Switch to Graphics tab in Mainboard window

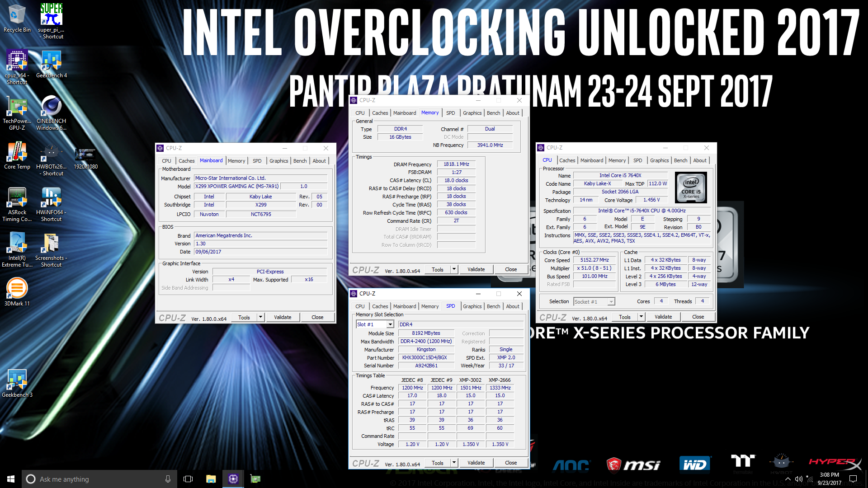(x=278, y=161)
